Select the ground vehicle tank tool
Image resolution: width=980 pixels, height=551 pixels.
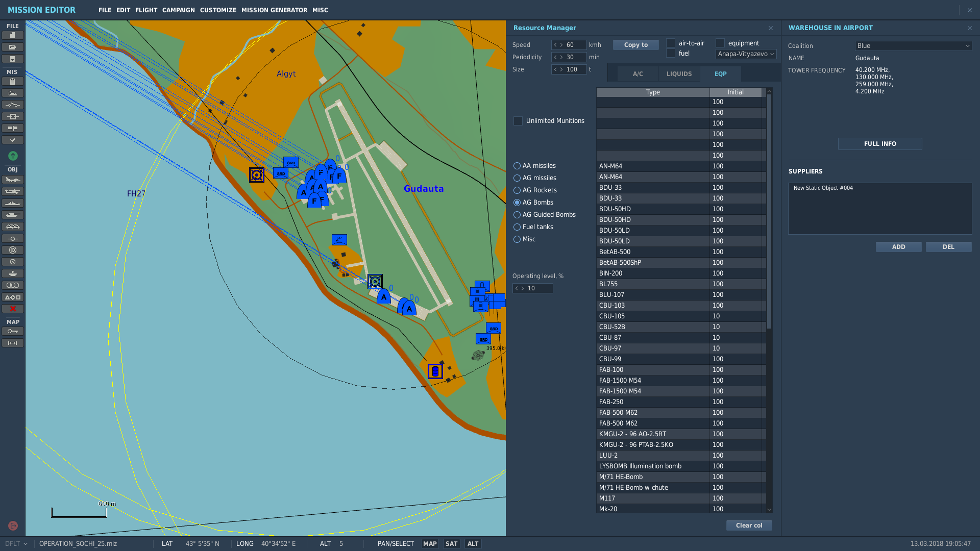[13, 215]
